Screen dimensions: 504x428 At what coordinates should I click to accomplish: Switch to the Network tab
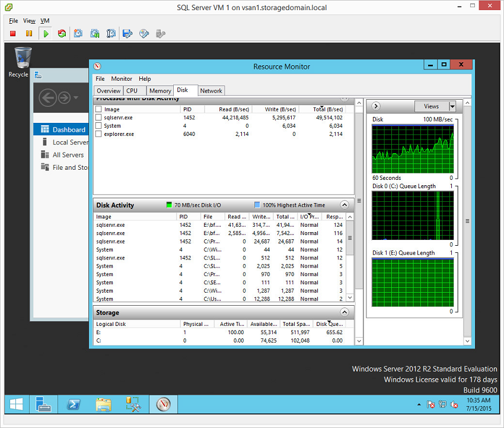(x=211, y=91)
